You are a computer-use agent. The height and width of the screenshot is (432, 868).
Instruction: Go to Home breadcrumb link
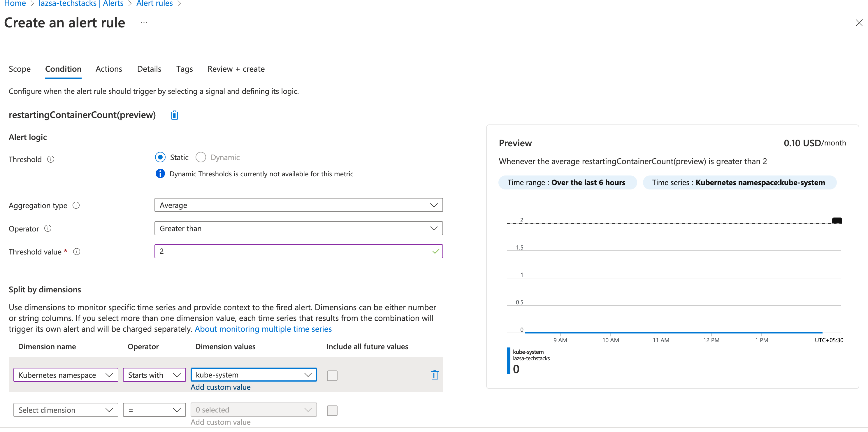15,3
